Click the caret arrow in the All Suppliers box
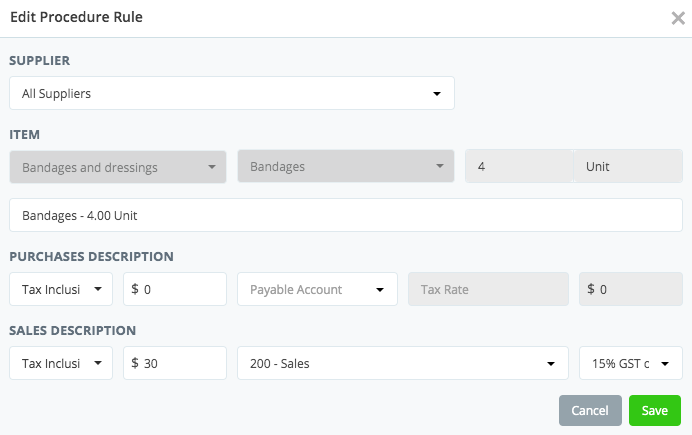 (437, 94)
